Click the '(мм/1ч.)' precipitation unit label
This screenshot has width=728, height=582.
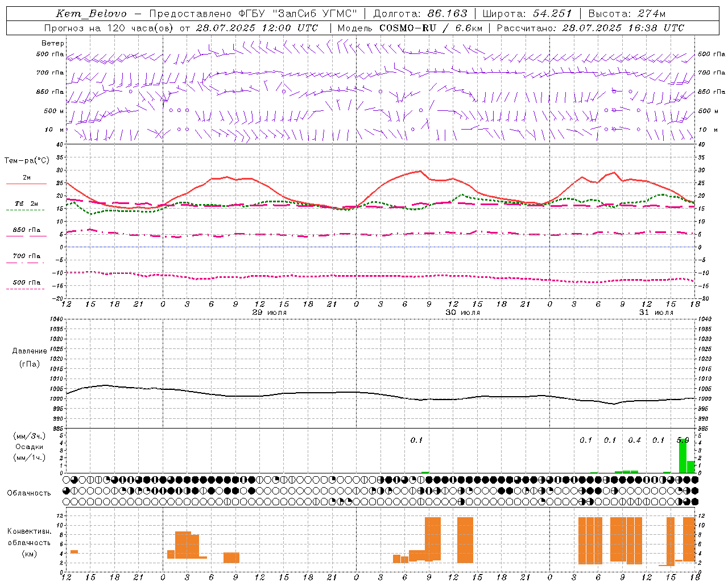(x=30, y=458)
